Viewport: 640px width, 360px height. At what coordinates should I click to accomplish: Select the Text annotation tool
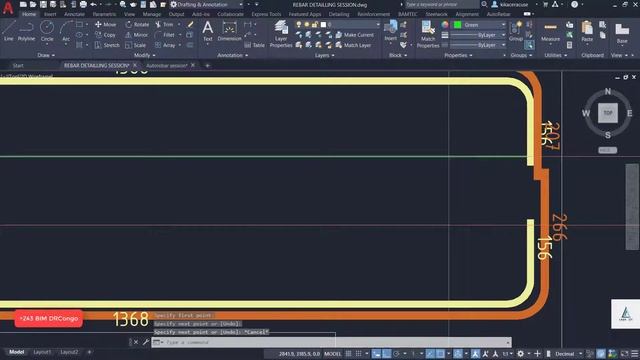[207, 31]
